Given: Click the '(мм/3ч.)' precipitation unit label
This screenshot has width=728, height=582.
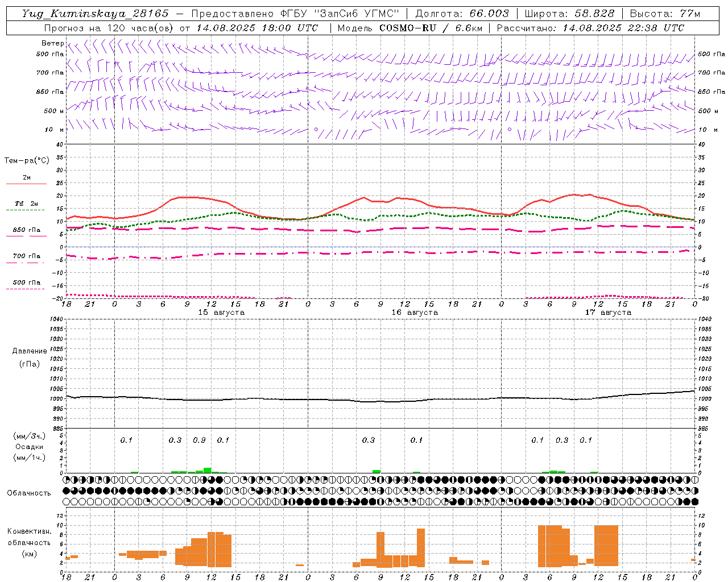Looking at the screenshot, I should 30,436.
